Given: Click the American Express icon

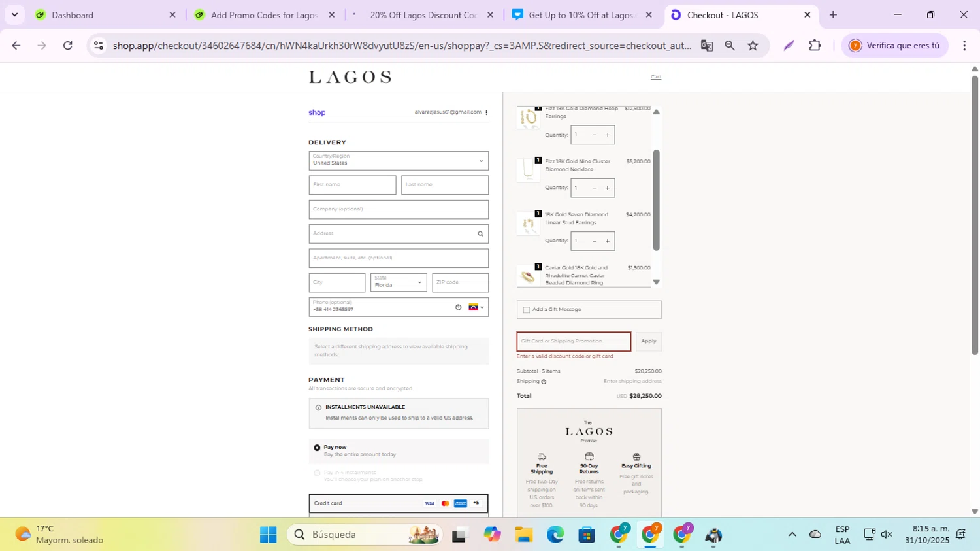Looking at the screenshot, I should 461,503.
